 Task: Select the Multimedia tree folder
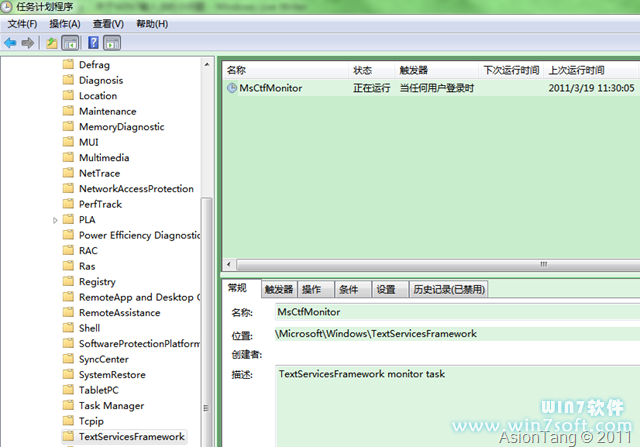pyautogui.click(x=104, y=158)
